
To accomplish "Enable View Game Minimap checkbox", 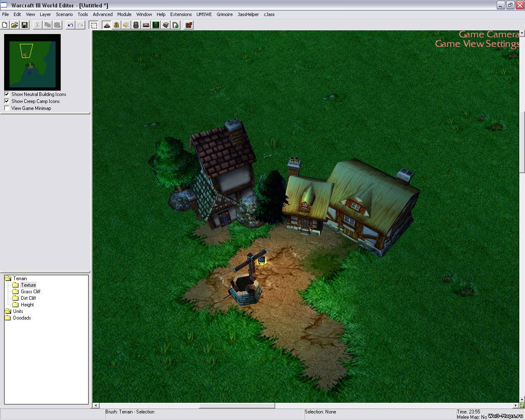I will [x=7, y=108].
